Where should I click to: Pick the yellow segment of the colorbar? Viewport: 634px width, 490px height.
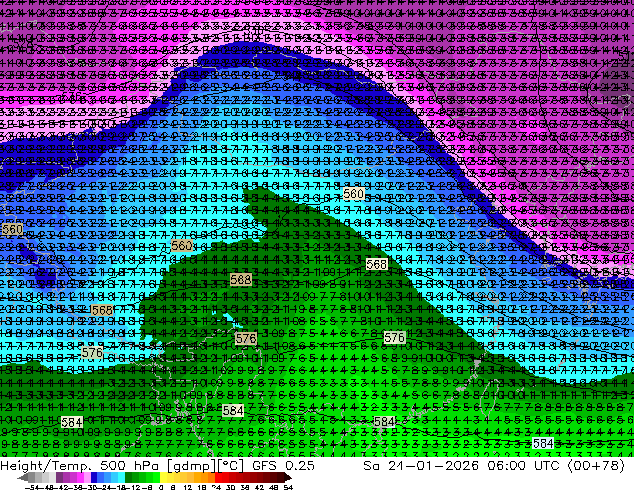click(x=163, y=477)
